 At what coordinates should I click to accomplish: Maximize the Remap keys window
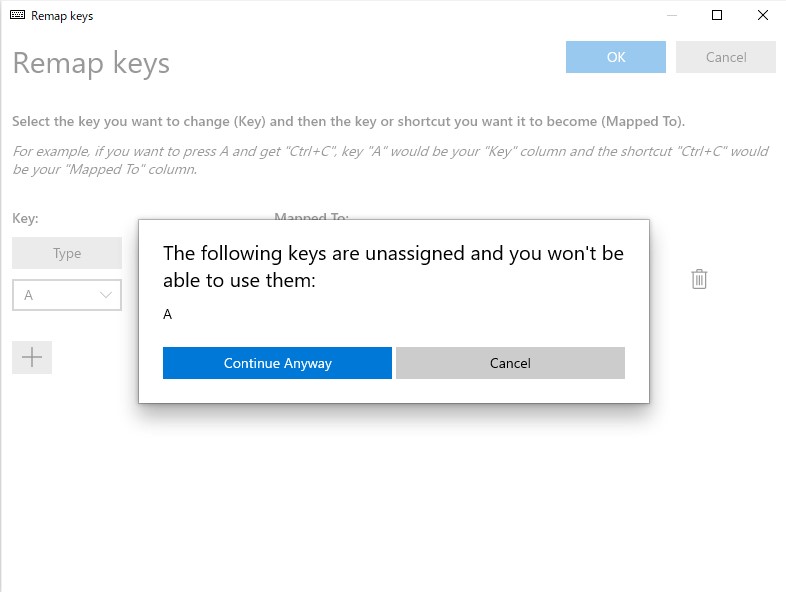coord(717,16)
